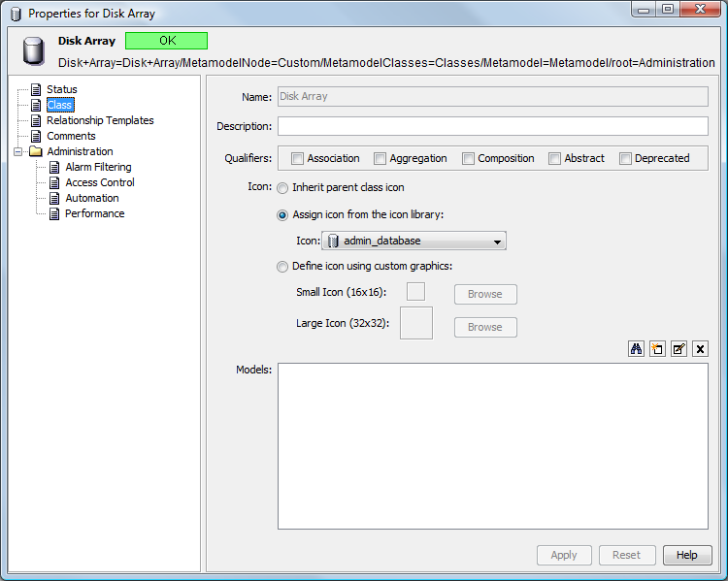The width and height of the screenshot is (728, 581).
Task: Minimize the Properties window
Action: coord(644,10)
